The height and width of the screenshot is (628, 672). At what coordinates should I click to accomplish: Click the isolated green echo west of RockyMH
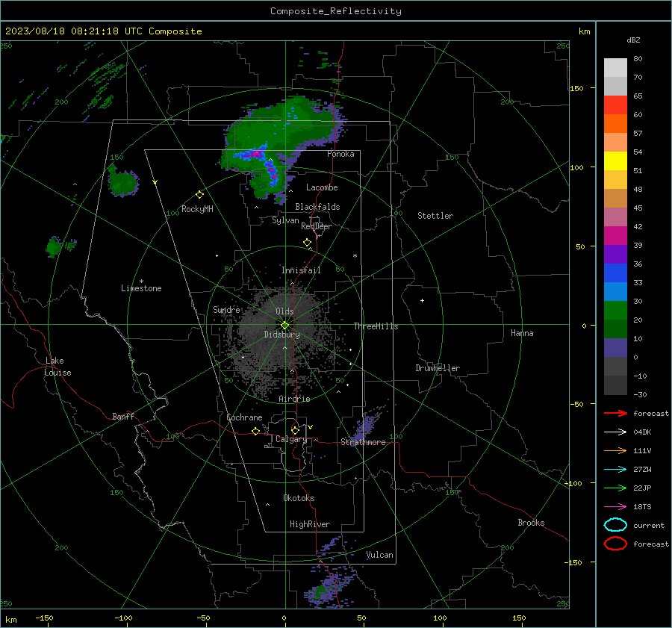tap(123, 183)
